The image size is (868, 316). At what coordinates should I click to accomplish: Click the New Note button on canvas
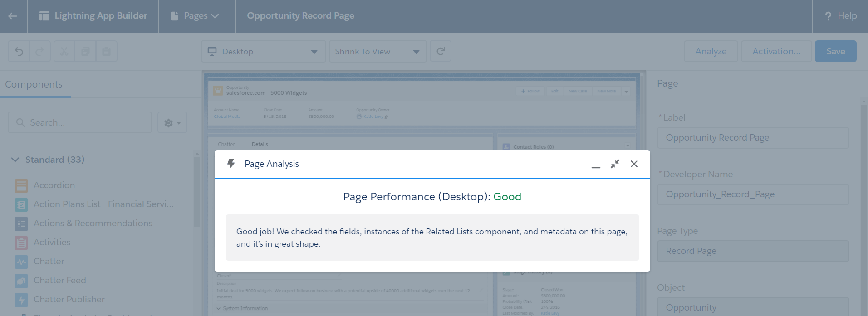tap(607, 91)
